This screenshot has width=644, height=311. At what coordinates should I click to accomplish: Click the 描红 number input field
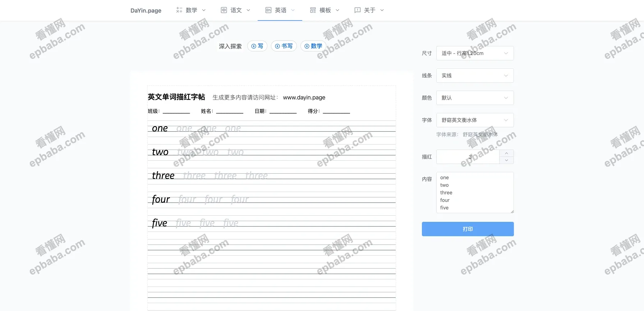[468, 157]
